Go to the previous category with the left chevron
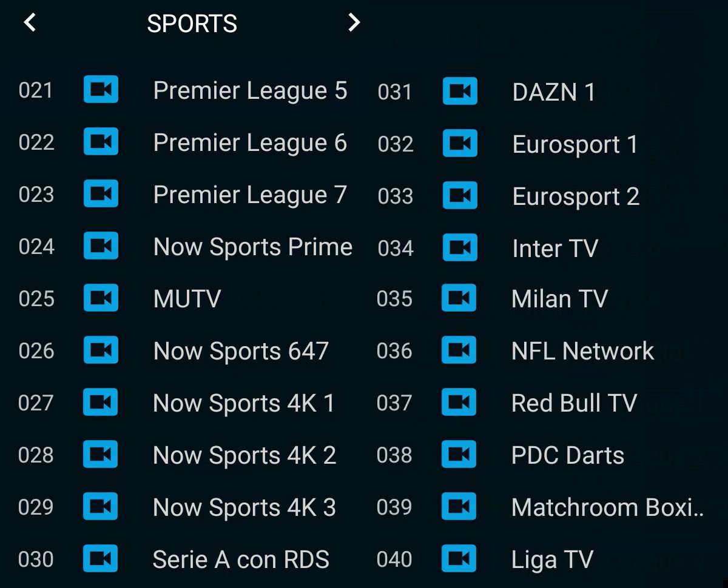Viewport: 728px width, 588px height. click(x=29, y=22)
